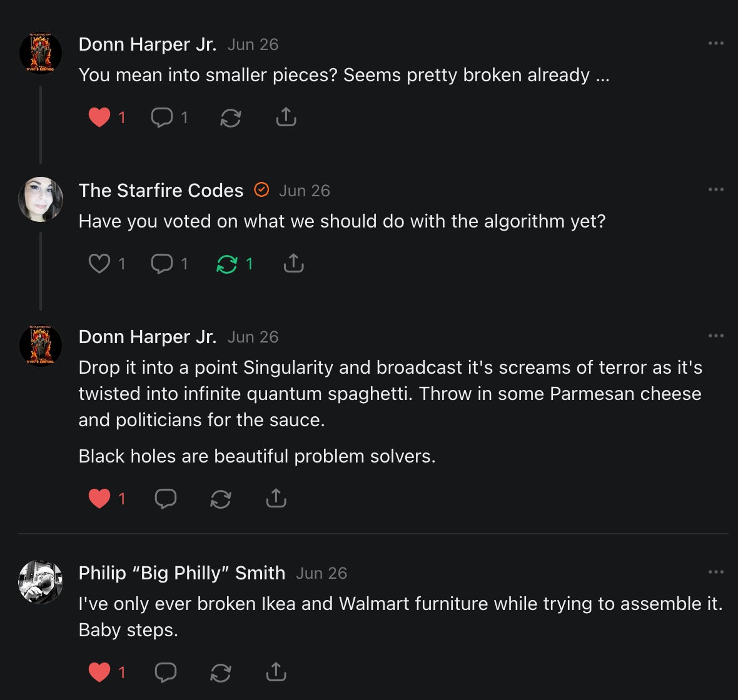This screenshot has width=738, height=700.
Task: Open more options for first Donn Harper comment
Action: [x=715, y=44]
